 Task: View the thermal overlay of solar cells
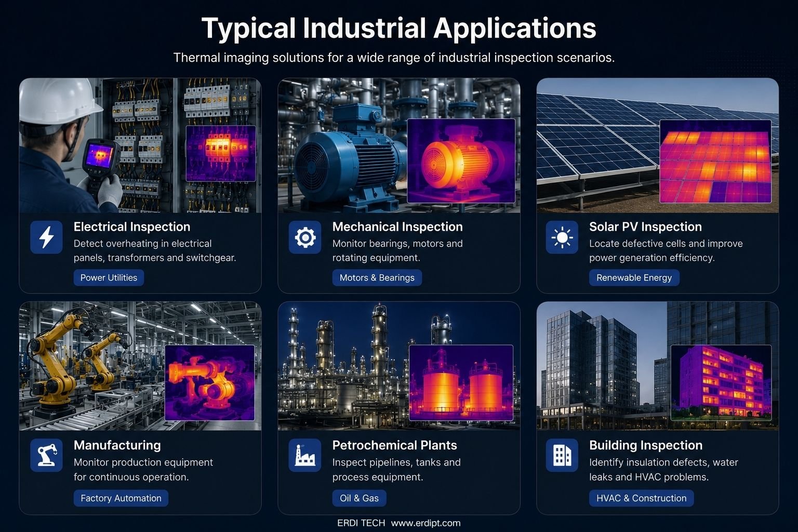[x=715, y=161]
